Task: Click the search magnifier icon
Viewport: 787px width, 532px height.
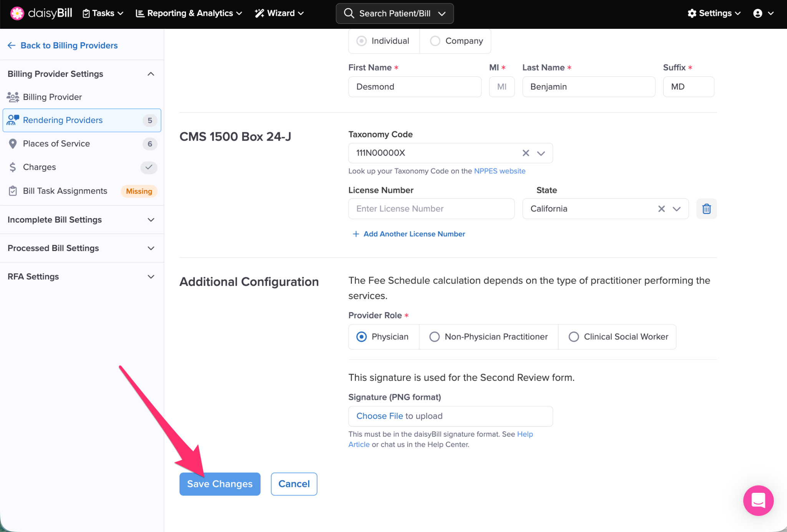Action: tap(349, 13)
